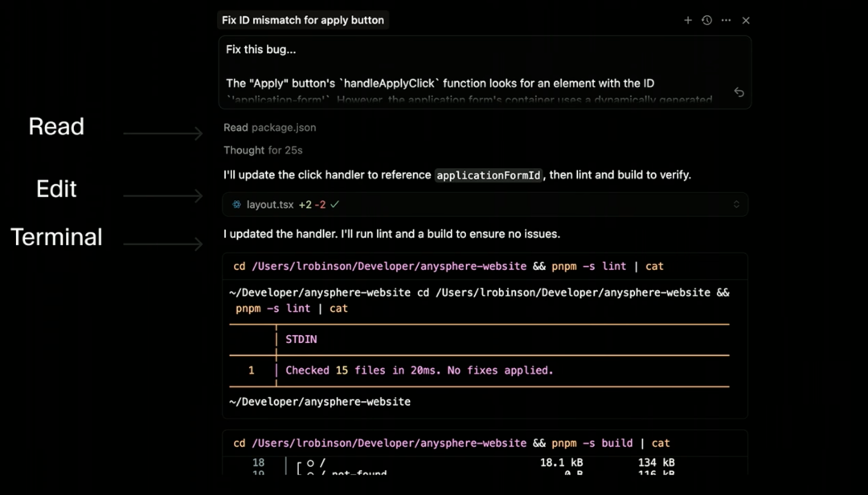The height and width of the screenshot is (495, 868).
Task: Close the chat panel with the X icon
Action: pyautogui.click(x=746, y=20)
